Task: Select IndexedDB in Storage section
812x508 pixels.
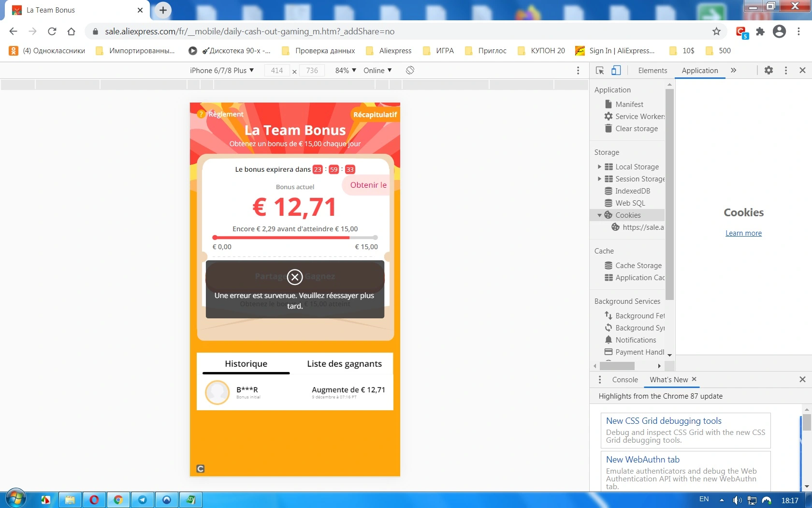Action: (x=627, y=191)
